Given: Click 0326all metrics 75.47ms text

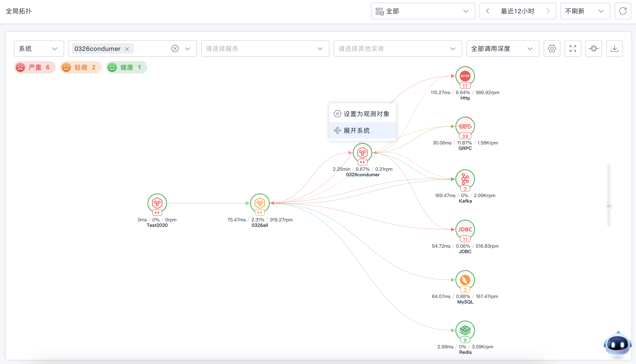Looking at the screenshot, I should 236,220.
